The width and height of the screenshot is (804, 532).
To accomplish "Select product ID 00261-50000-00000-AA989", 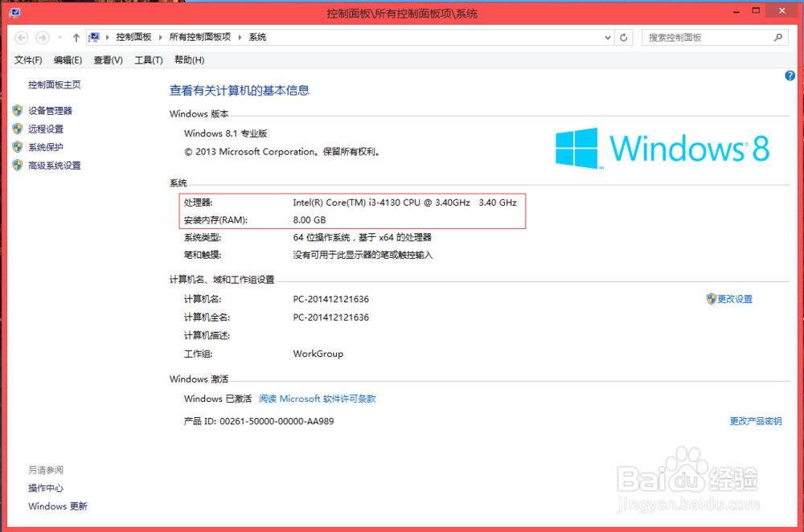I will point(277,421).
